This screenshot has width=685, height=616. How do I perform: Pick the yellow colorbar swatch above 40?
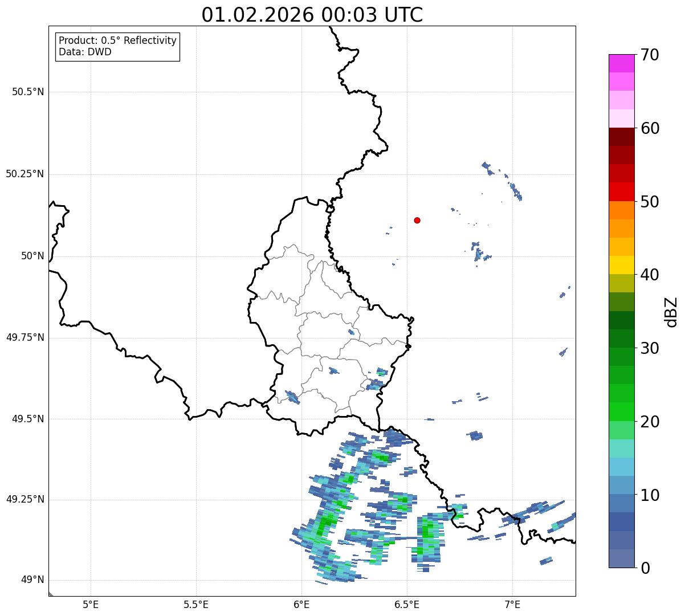coord(621,265)
